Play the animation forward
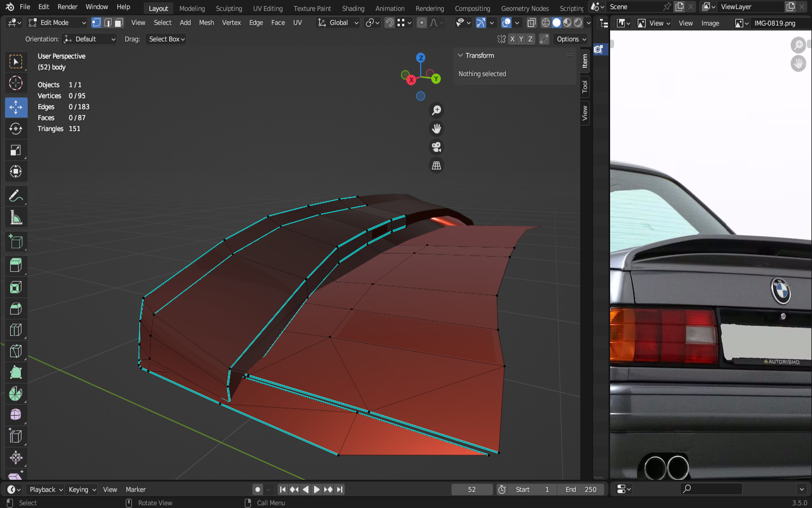Image resolution: width=812 pixels, height=508 pixels. [x=316, y=489]
